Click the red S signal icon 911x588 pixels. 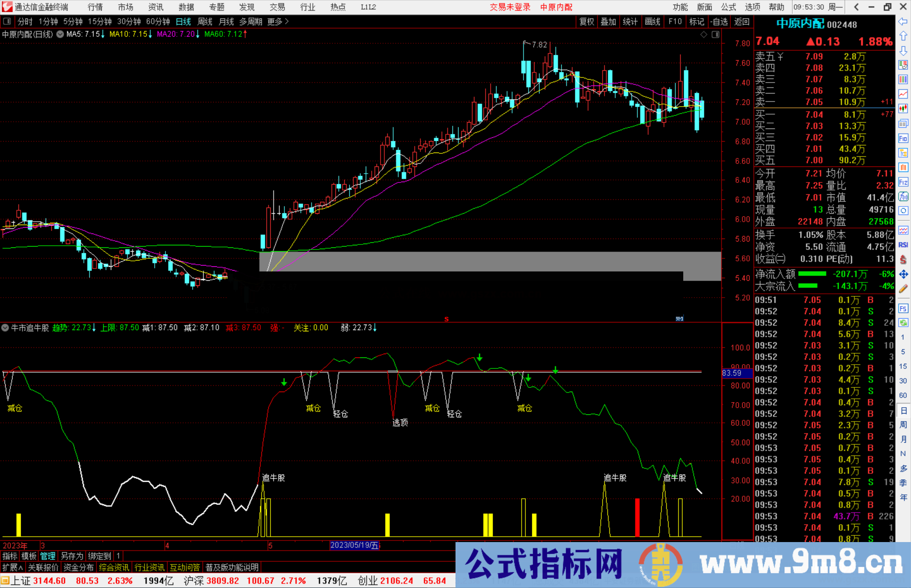903,260
